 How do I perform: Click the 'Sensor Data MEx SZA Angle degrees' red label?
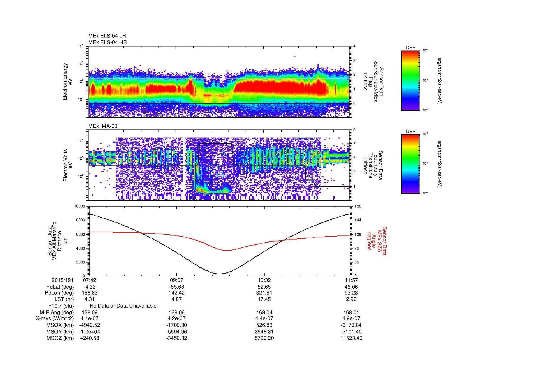point(377,241)
